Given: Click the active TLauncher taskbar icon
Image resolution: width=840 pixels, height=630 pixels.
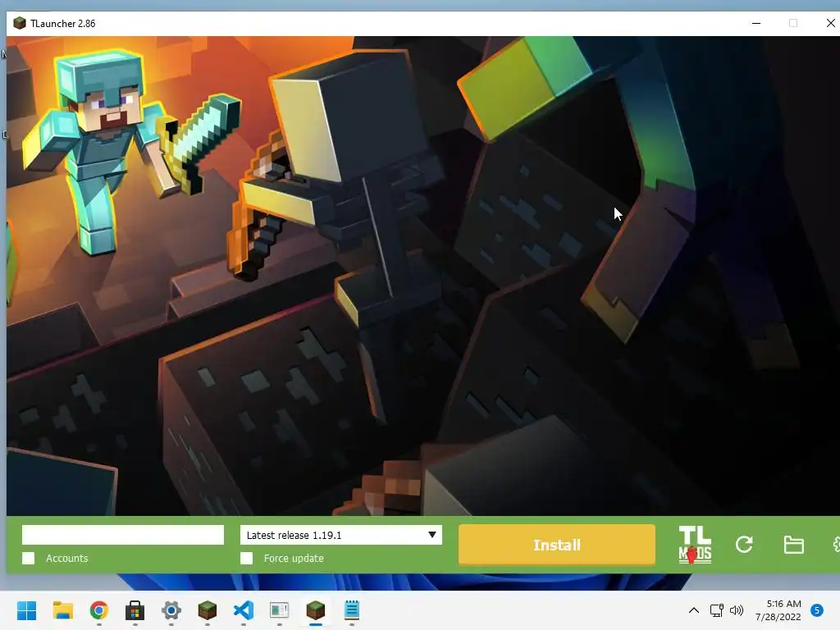Looking at the screenshot, I should point(316,610).
